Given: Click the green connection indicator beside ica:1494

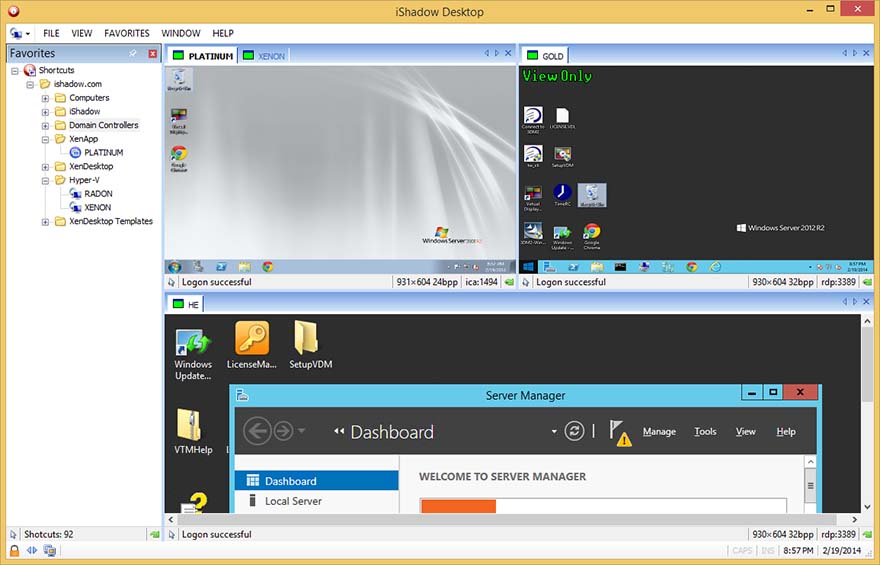Looking at the screenshot, I should (509, 282).
